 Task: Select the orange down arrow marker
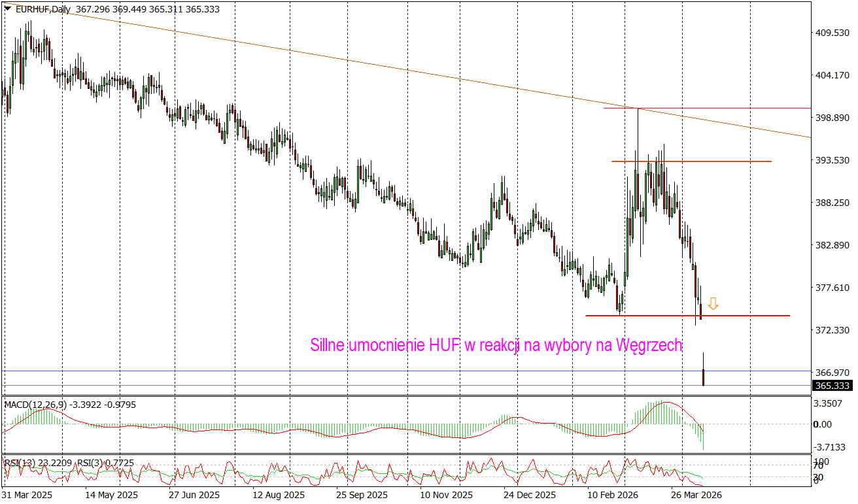click(x=713, y=304)
